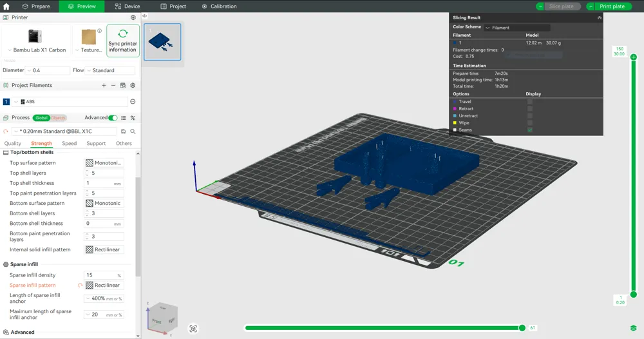Click the Slice plate button
Screen dimensions: 644x339
(x=561, y=6)
